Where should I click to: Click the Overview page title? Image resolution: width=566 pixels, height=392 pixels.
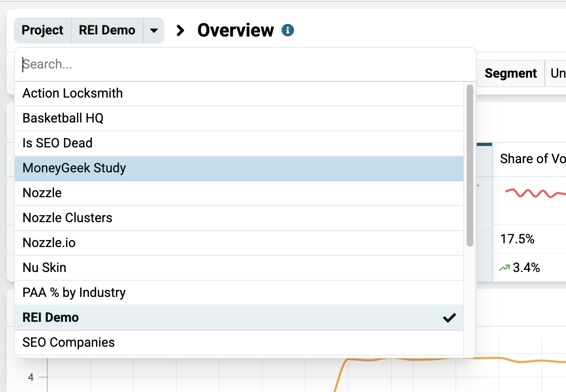click(236, 30)
